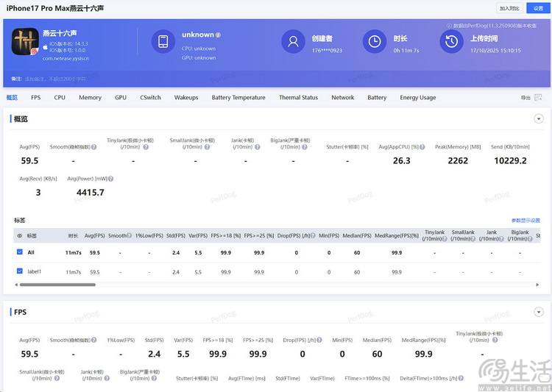Click help icon next to Smooth(稳帧指数) in overview

pyautogui.click(x=93, y=147)
